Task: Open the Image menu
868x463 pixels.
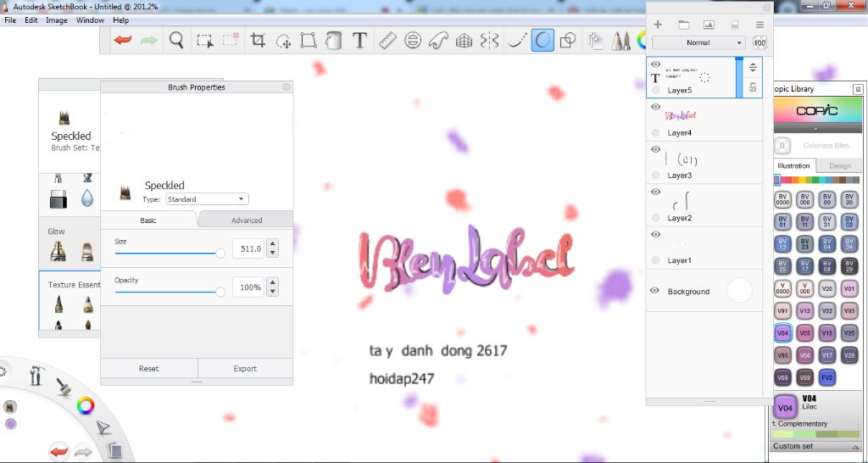Action: click(x=57, y=20)
